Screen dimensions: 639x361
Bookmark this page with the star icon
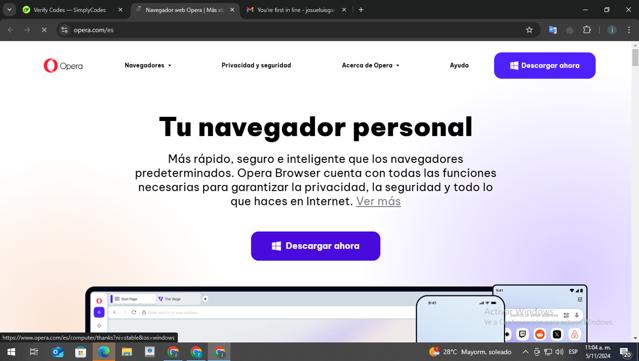click(529, 30)
